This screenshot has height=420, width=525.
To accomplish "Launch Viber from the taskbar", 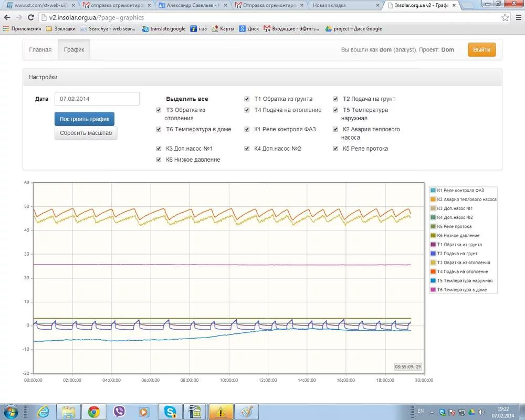I will [x=120, y=411].
